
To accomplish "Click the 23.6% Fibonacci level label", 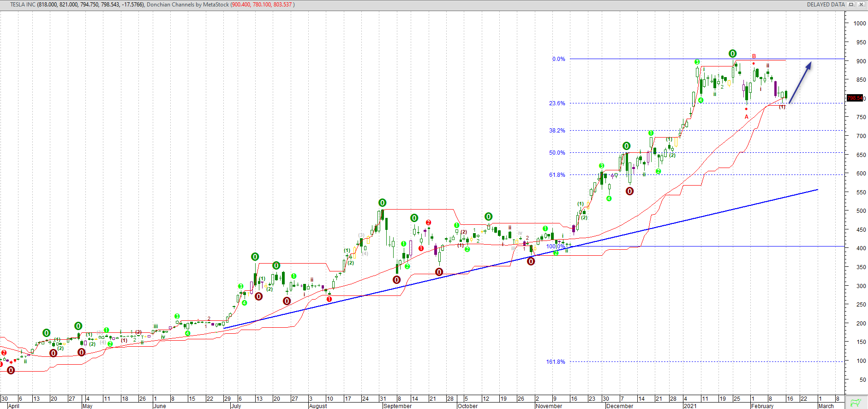I will (x=557, y=103).
